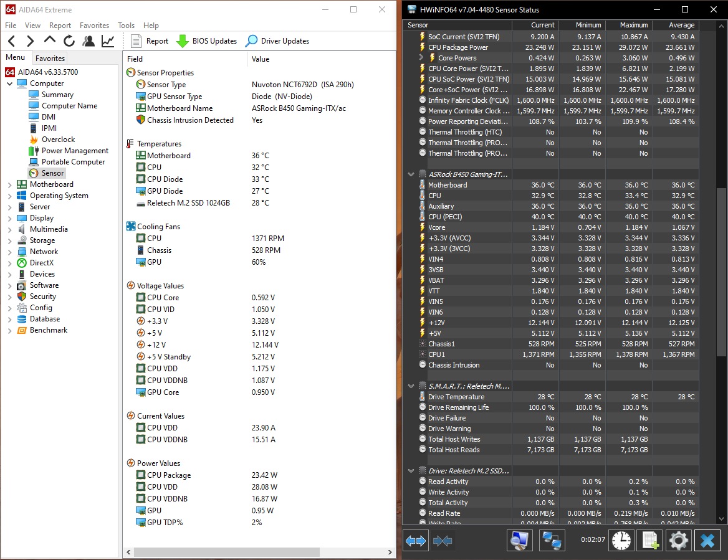
Task: Collapse the ASRock B450 sensor group in HWiNFO
Action: 411,174
